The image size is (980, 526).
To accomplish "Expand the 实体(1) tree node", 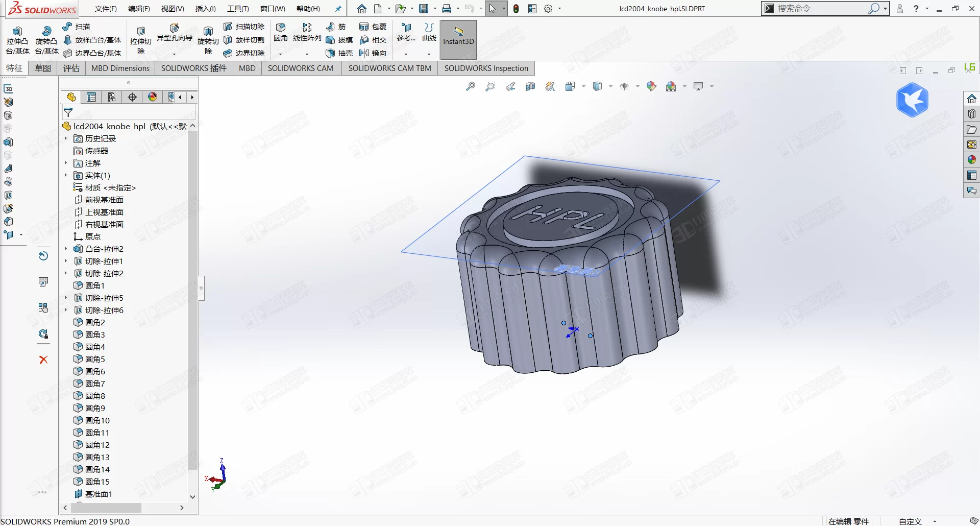I will [x=66, y=175].
